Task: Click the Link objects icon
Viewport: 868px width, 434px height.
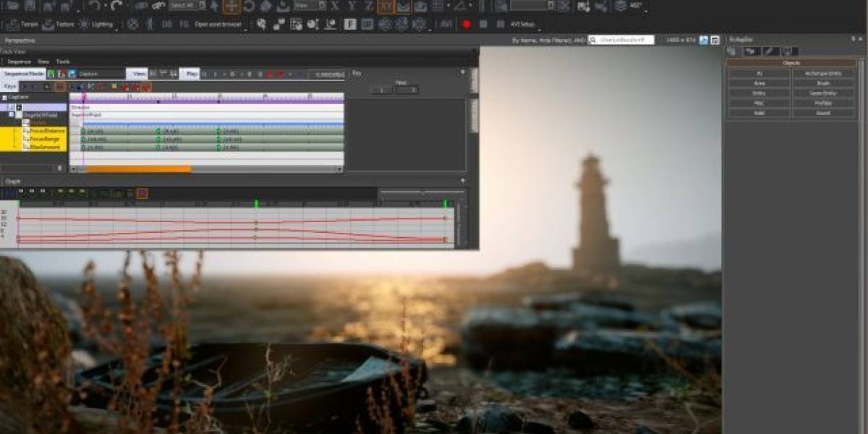Action: (x=141, y=6)
